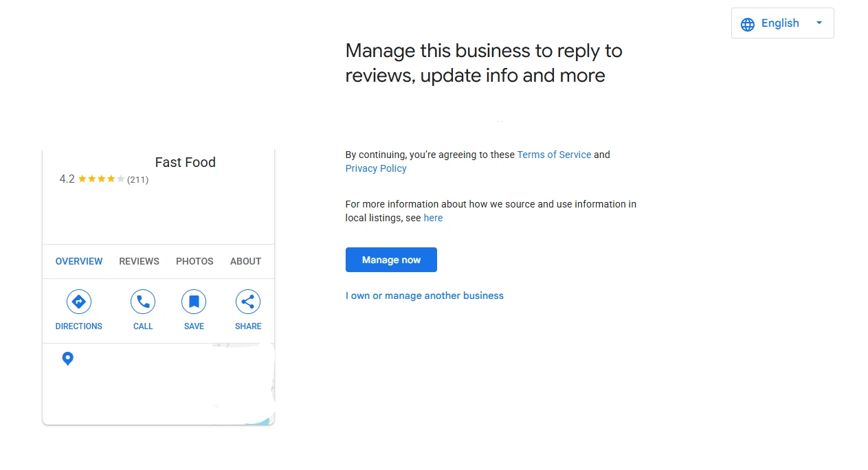Click 'I own or manage another business'
Screen dimensions: 868x470
pyautogui.click(x=425, y=295)
